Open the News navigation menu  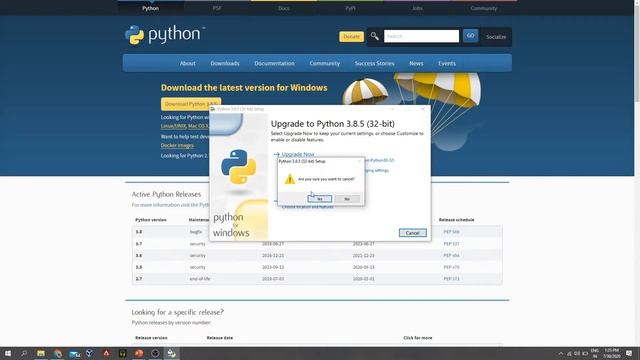tap(416, 63)
